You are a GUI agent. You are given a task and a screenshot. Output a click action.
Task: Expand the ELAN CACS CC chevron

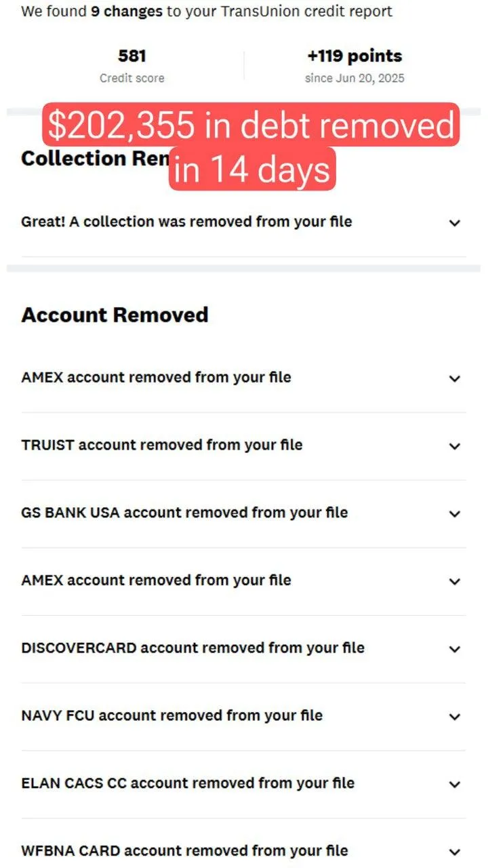(455, 784)
